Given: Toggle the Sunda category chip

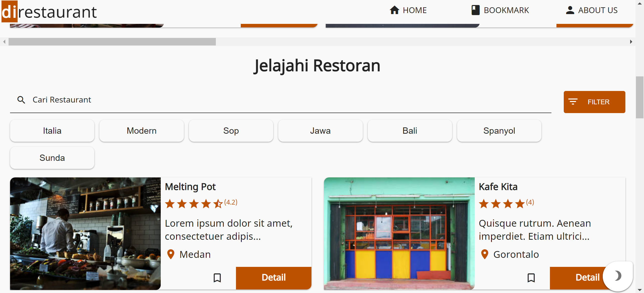Looking at the screenshot, I should [x=52, y=158].
